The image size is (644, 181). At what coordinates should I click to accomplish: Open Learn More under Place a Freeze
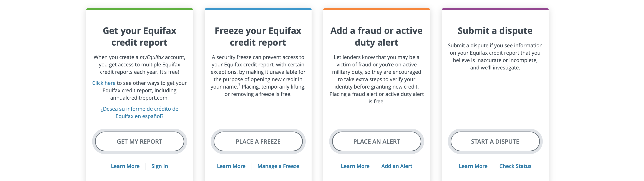point(231,166)
